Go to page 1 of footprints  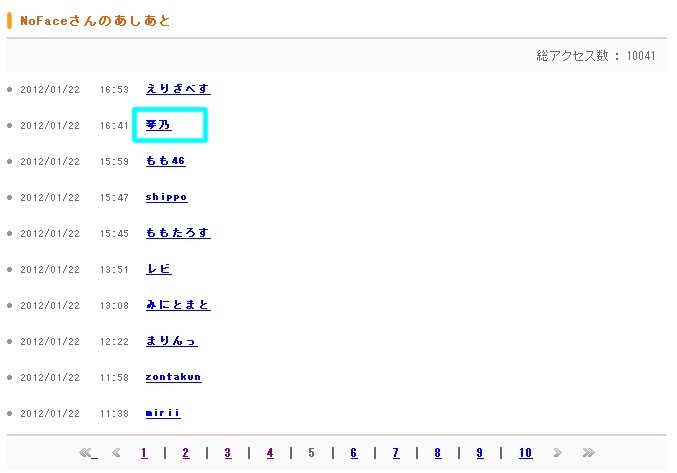pos(144,453)
